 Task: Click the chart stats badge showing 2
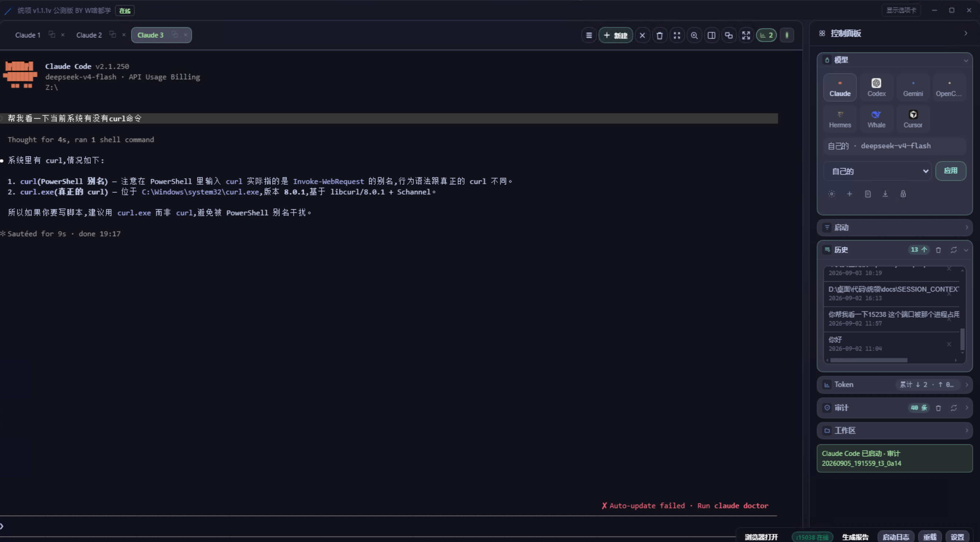[766, 35]
